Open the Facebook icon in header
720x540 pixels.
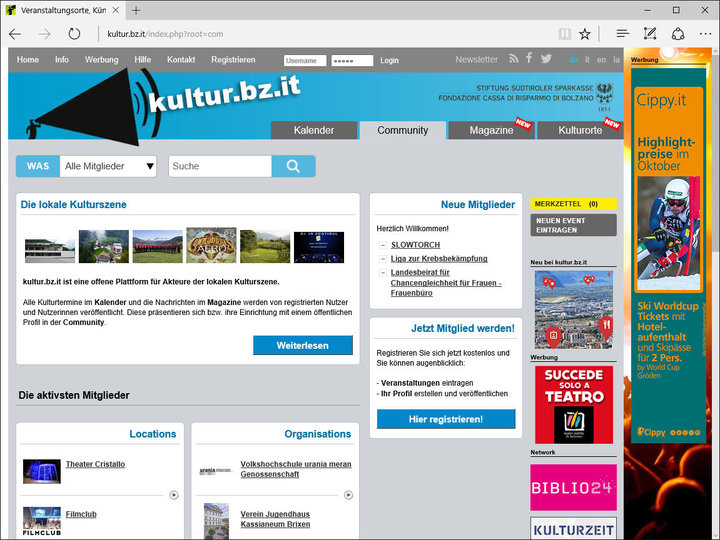(x=529, y=58)
